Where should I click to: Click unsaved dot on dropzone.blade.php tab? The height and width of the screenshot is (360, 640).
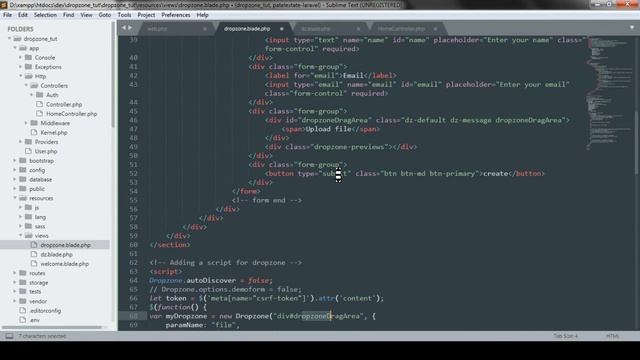point(282,29)
